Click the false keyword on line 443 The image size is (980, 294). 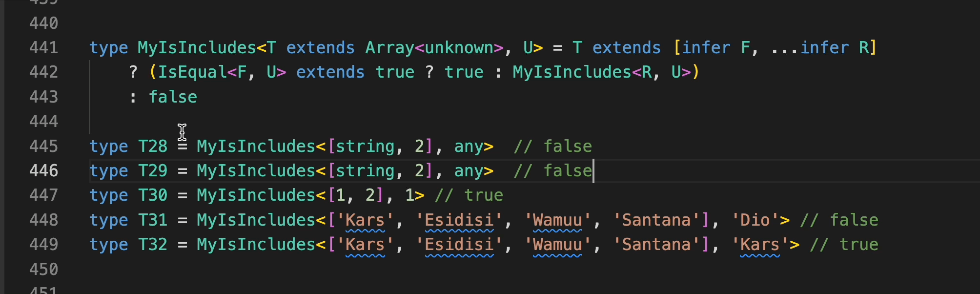click(x=173, y=97)
